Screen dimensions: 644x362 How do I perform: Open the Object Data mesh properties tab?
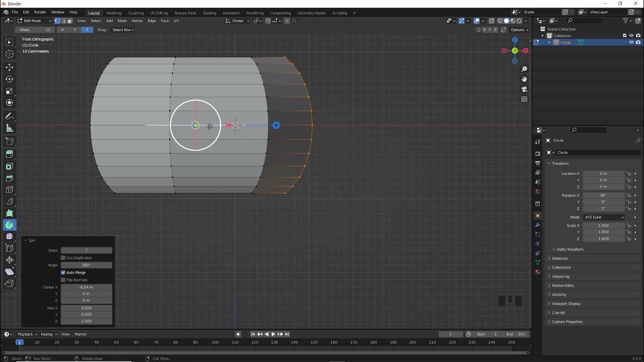click(537, 262)
